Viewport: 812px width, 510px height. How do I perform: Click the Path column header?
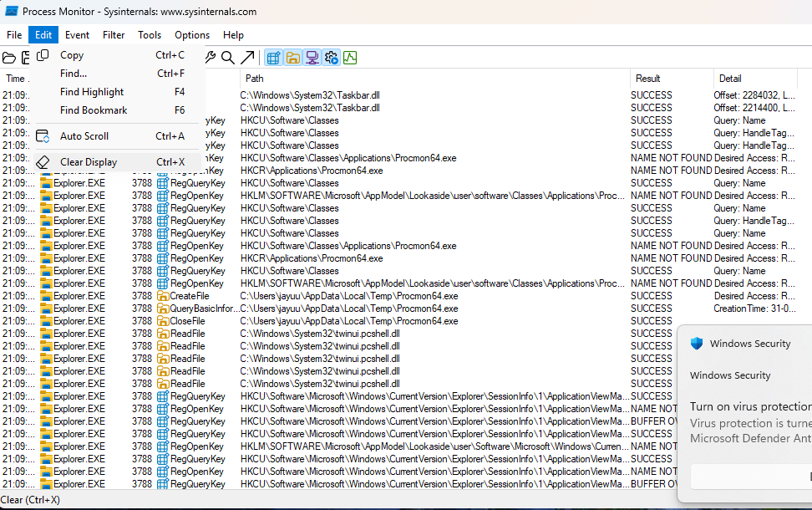435,79
